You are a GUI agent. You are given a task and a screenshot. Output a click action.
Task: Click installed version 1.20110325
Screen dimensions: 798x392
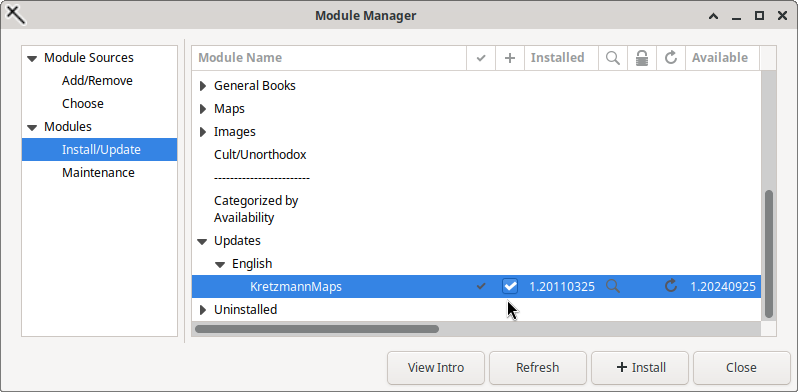coord(562,287)
